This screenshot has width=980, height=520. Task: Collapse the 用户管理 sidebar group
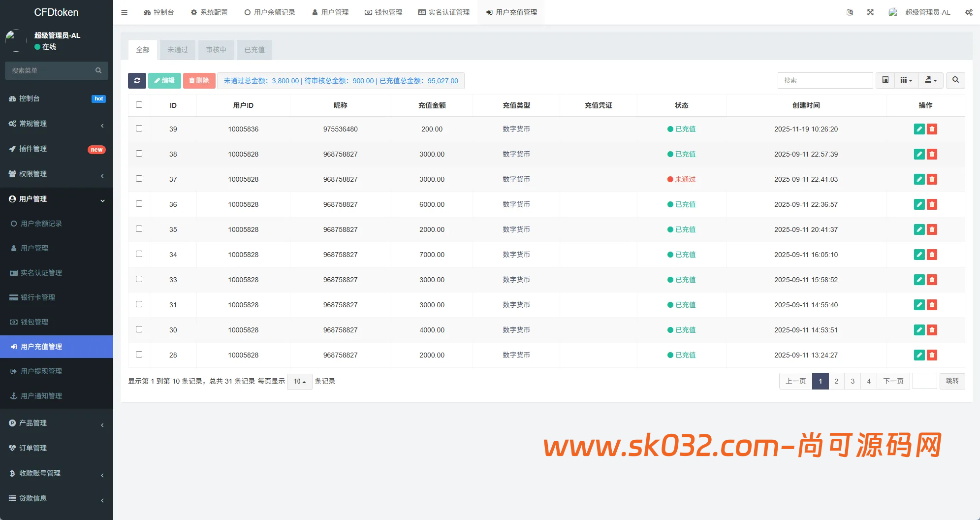pos(57,199)
